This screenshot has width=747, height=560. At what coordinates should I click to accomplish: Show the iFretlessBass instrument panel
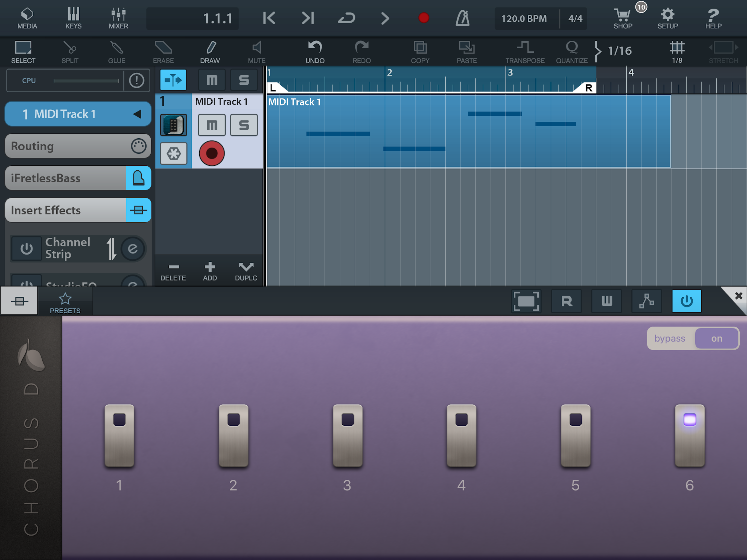[138, 178]
